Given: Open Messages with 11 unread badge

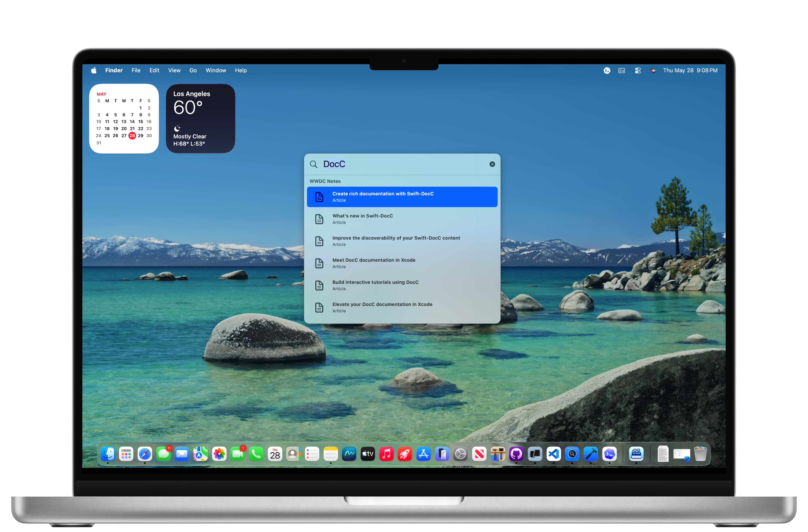Looking at the screenshot, I should click(164, 454).
